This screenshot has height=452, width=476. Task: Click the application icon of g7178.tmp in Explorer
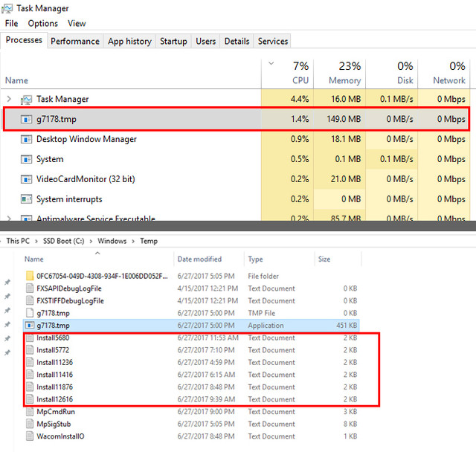coord(30,325)
